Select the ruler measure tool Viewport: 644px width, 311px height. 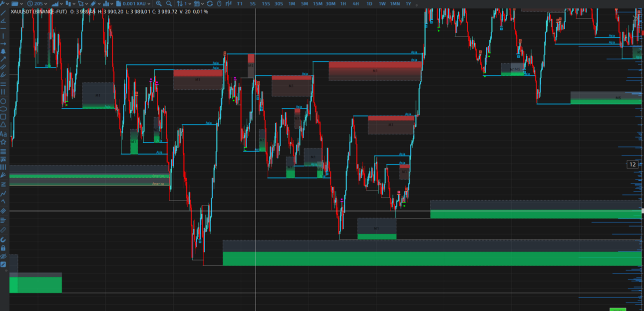point(3,230)
